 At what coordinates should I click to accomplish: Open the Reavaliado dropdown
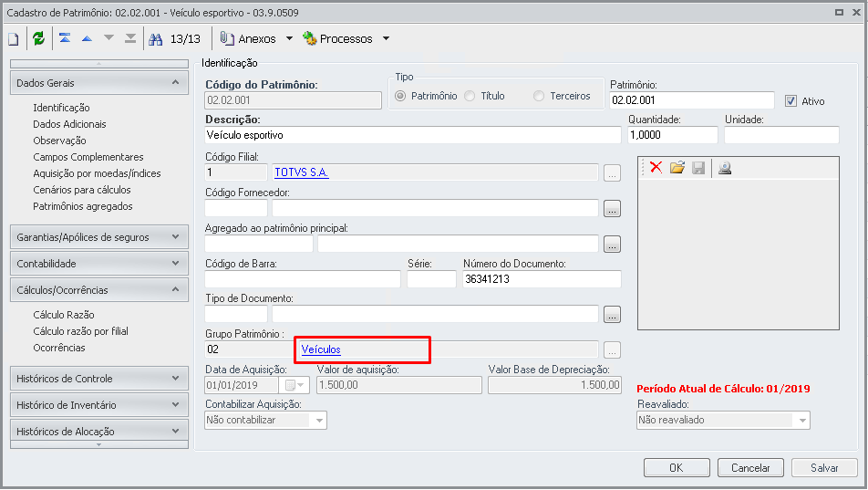pos(802,420)
